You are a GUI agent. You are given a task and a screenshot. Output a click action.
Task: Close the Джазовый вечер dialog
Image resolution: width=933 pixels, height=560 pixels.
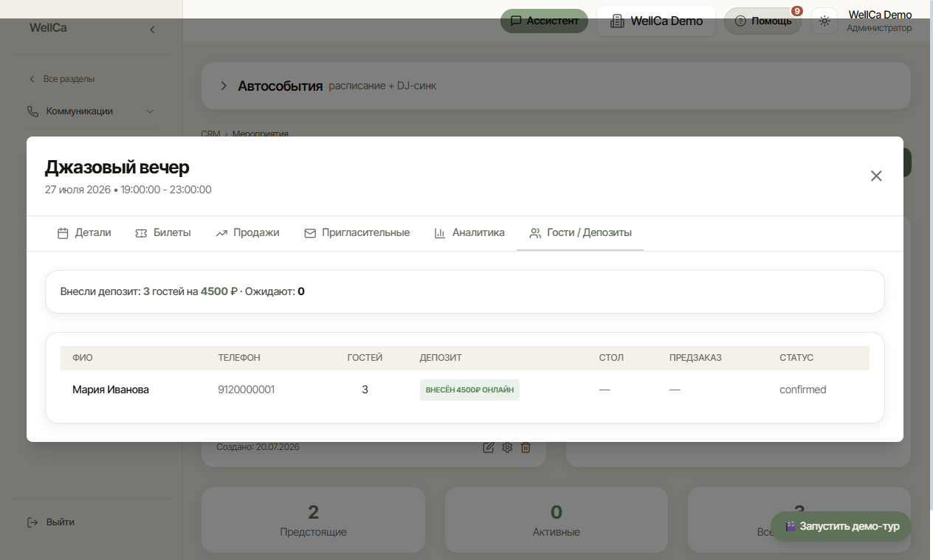(x=876, y=176)
